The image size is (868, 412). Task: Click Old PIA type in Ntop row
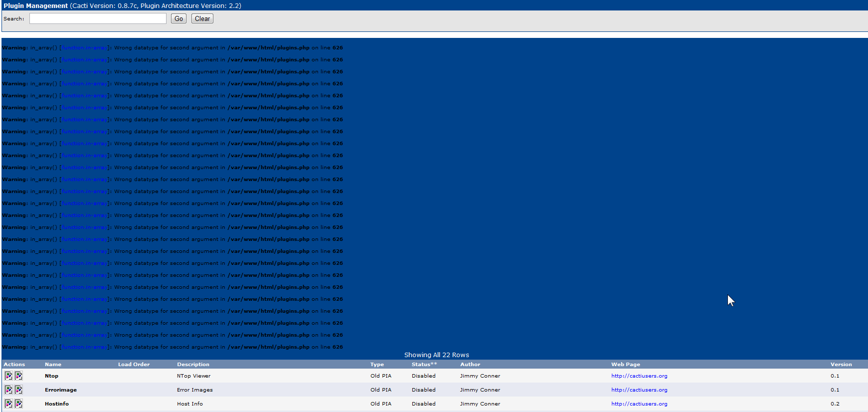click(x=381, y=376)
